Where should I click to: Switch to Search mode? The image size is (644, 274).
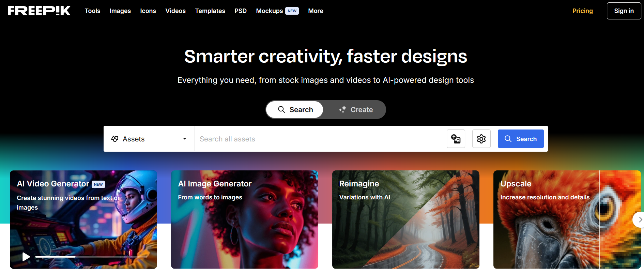(x=295, y=109)
